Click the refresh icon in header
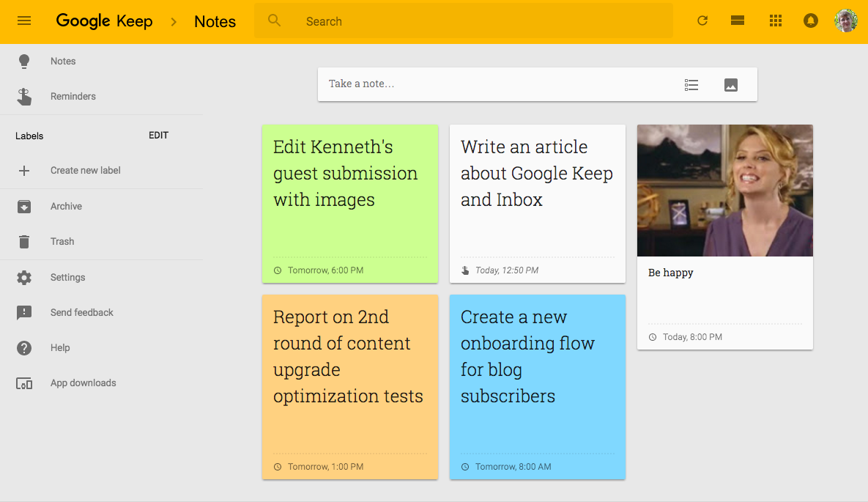868x502 pixels. [x=702, y=21]
